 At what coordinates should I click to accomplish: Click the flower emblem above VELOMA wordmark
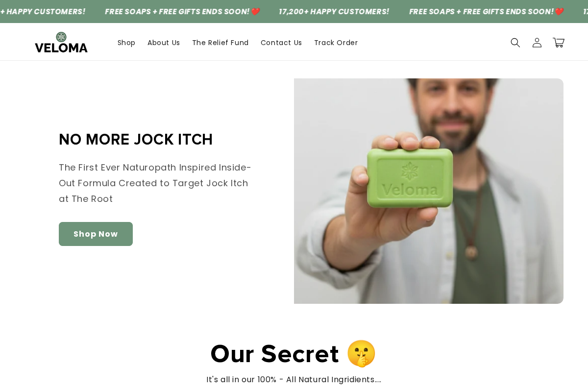61,37
